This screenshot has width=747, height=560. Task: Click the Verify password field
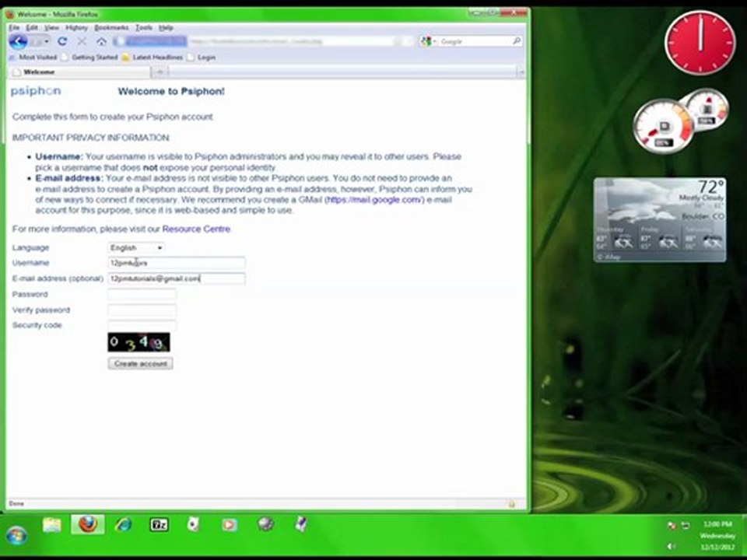point(142,310)
